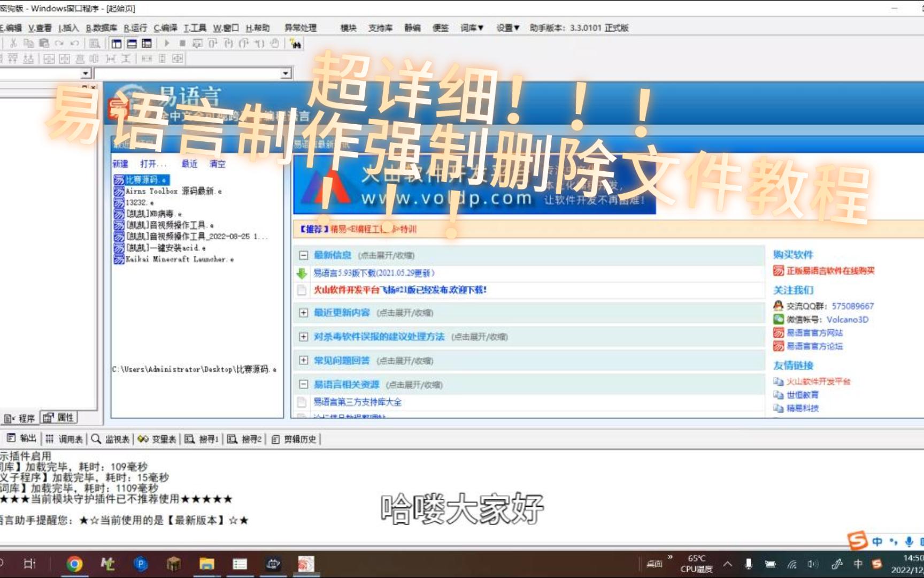The image size is (924, 578).
Task: Click 易语言官方网站 link
Action: pyautogui.click(x=814, y=333)
